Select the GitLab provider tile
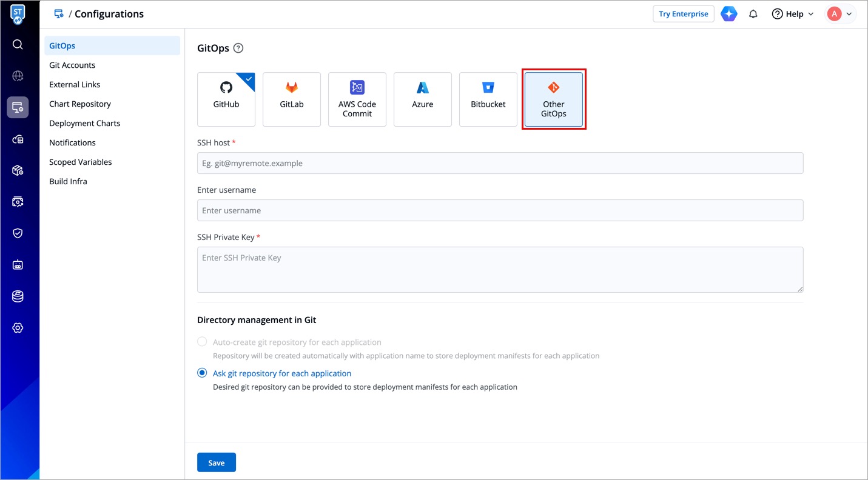The height and width of the screenshot is (480, 868). [x=292, y=99]
